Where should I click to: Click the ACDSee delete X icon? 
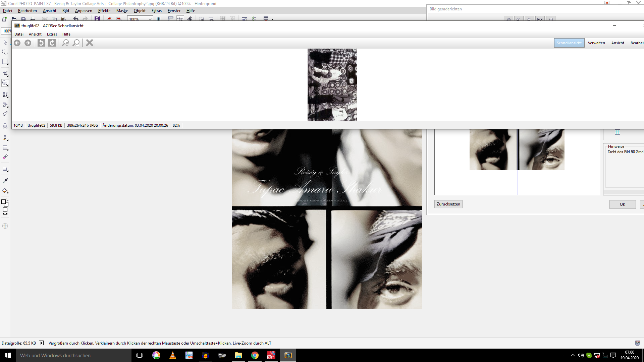(x=90, y=43)
